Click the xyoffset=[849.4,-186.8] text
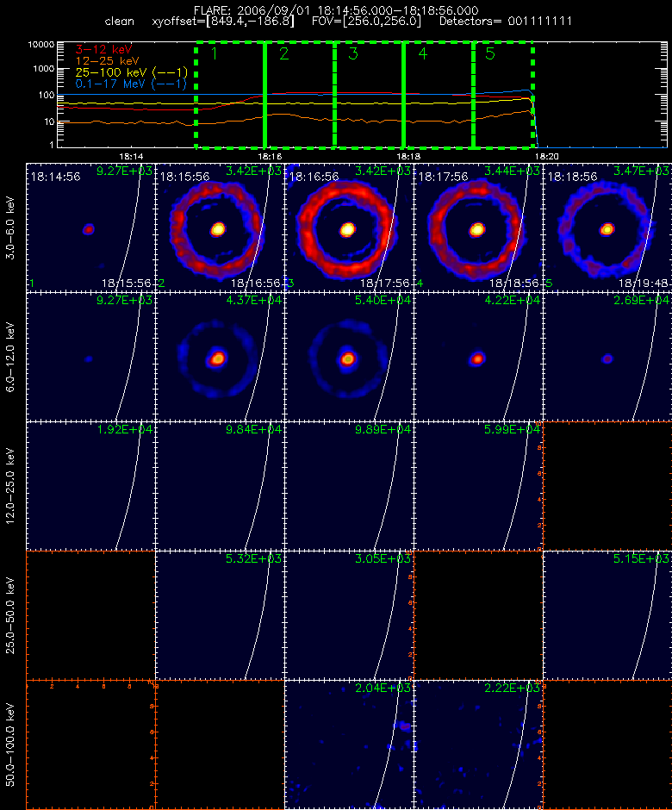The image size is (672, 810). tap(223, 22)
